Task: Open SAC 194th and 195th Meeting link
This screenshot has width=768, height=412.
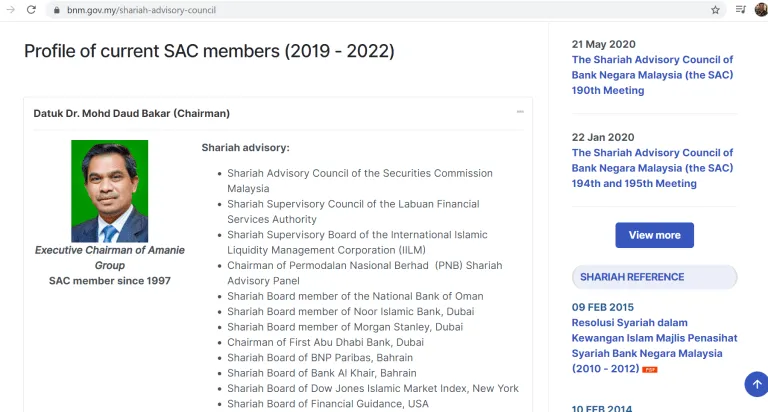Action: 652,168
